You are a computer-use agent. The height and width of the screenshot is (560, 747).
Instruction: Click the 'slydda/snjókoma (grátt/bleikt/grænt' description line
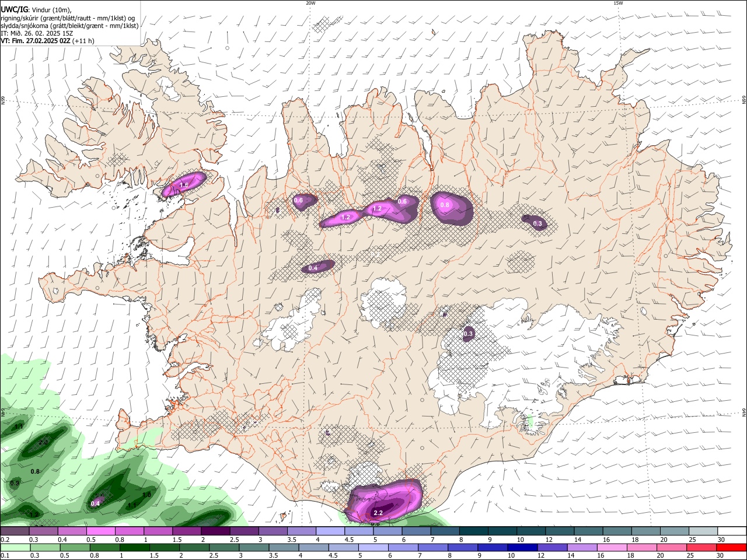(69, 26)
